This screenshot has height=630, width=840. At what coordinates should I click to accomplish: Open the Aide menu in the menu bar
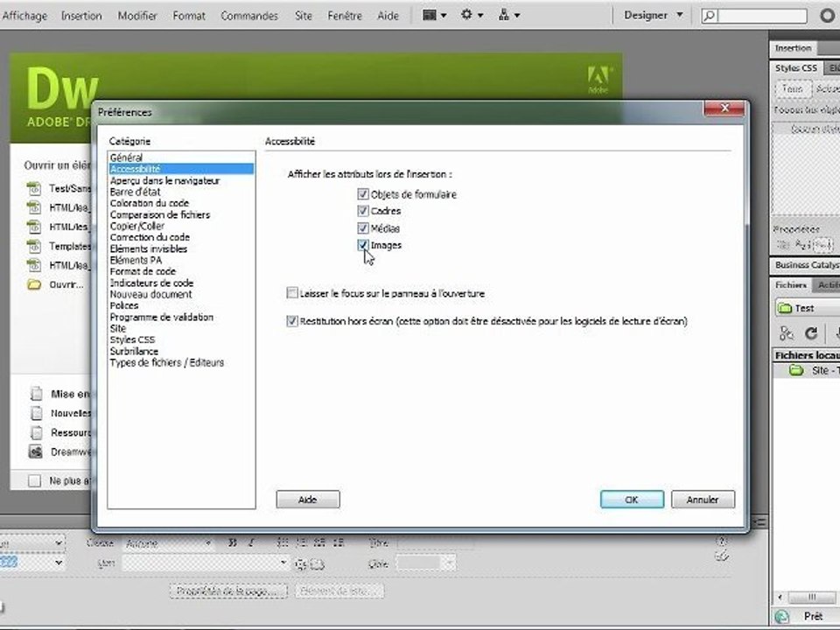point(388,16)
